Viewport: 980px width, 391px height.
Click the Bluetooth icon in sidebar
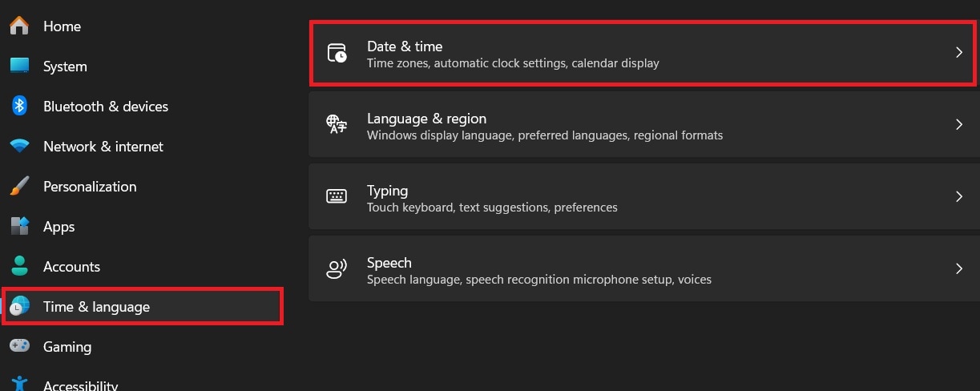20,106
